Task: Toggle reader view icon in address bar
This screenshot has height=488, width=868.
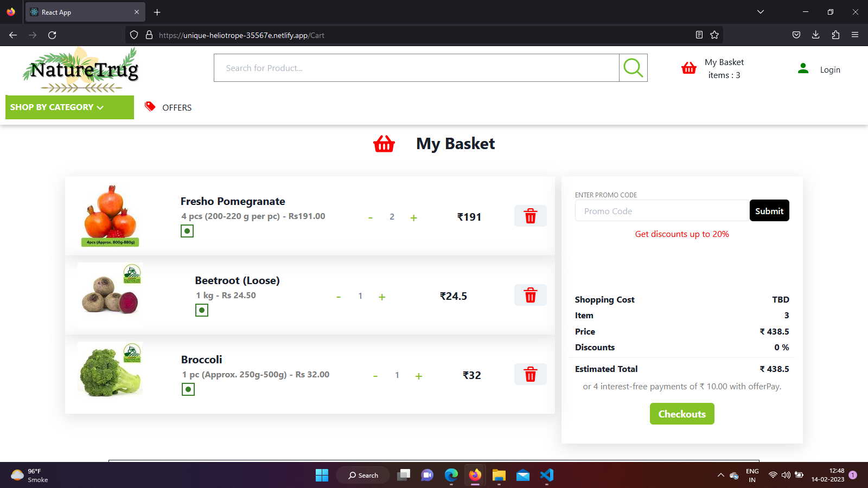Action: tap(699, 35)
